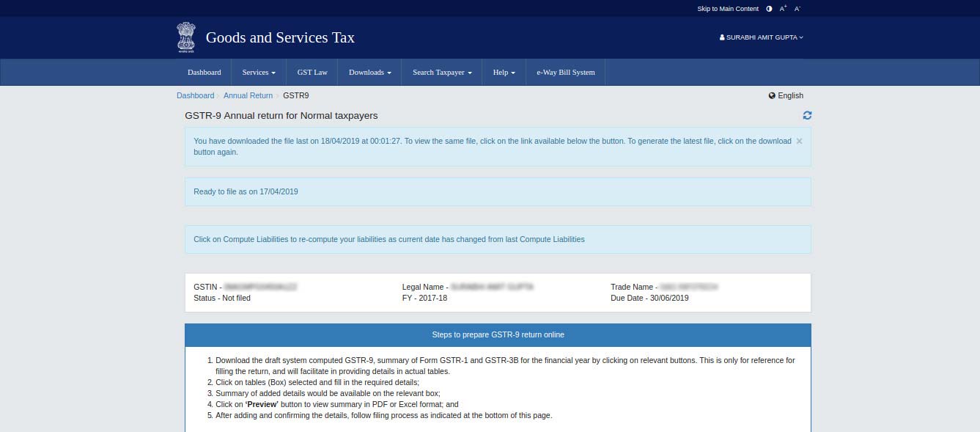
Task: Open the Help dropdown menu
Action: [504, 73]
